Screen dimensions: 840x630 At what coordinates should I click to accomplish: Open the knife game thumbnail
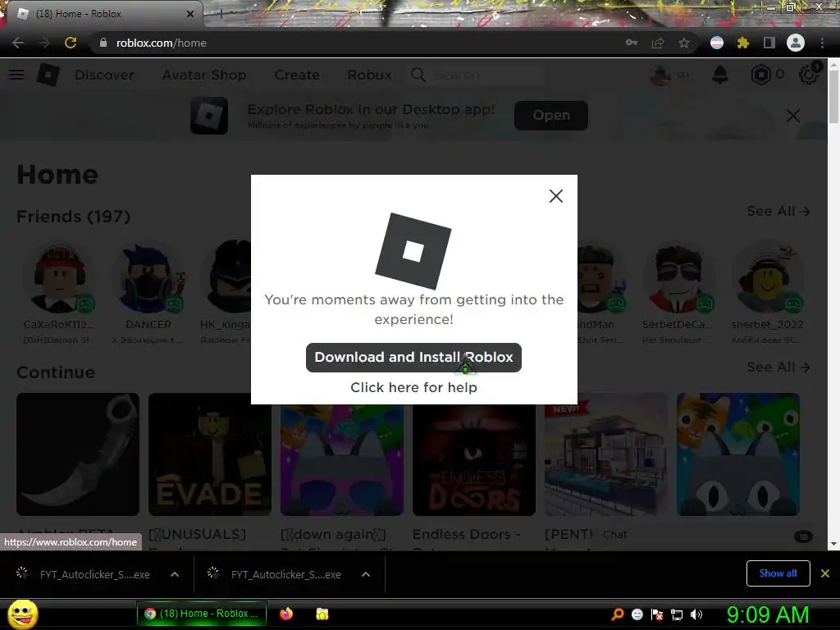click(x=78, y=454)
